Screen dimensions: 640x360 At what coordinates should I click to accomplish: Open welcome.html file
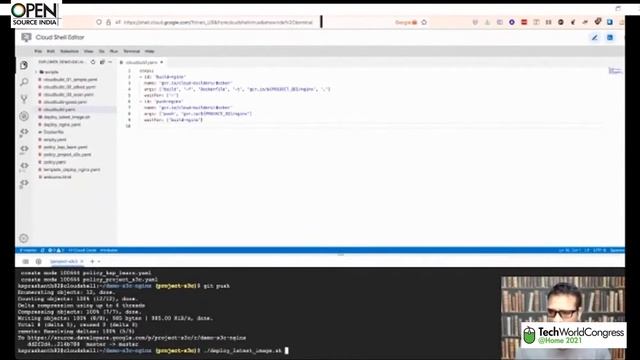(58, 177)
